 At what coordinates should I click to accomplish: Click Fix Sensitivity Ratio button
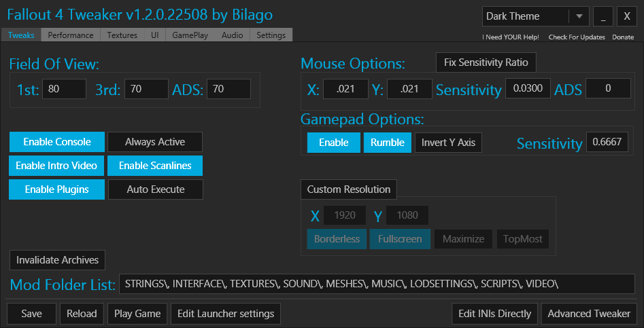pos(486,62)
